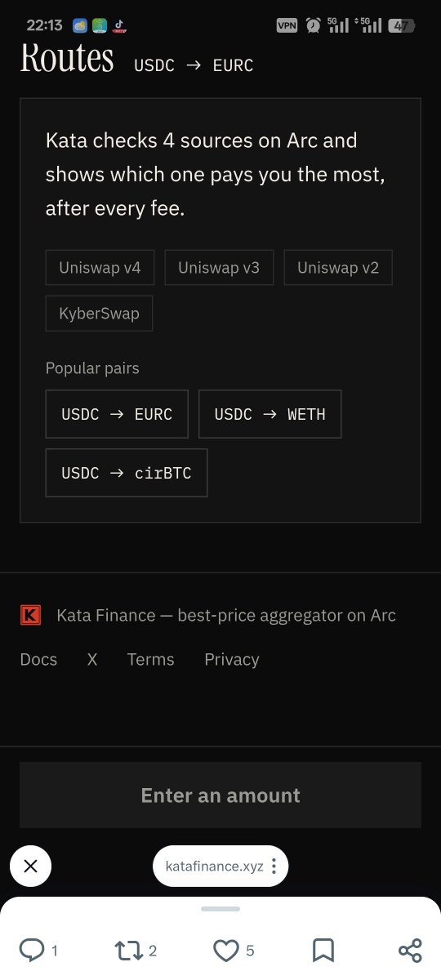Open the Terms footer link
Screen dimensions: 441x980
151,660
